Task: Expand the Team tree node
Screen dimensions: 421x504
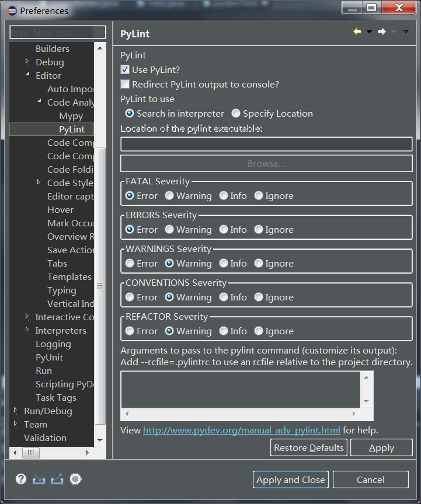Action: tap(15, 423)
